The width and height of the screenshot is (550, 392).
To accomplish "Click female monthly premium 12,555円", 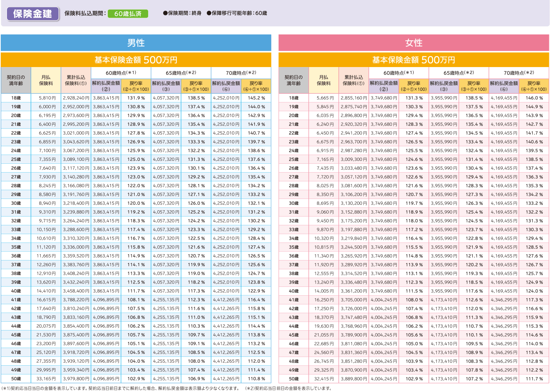I will pyautogui.click(x=324, y=274).
